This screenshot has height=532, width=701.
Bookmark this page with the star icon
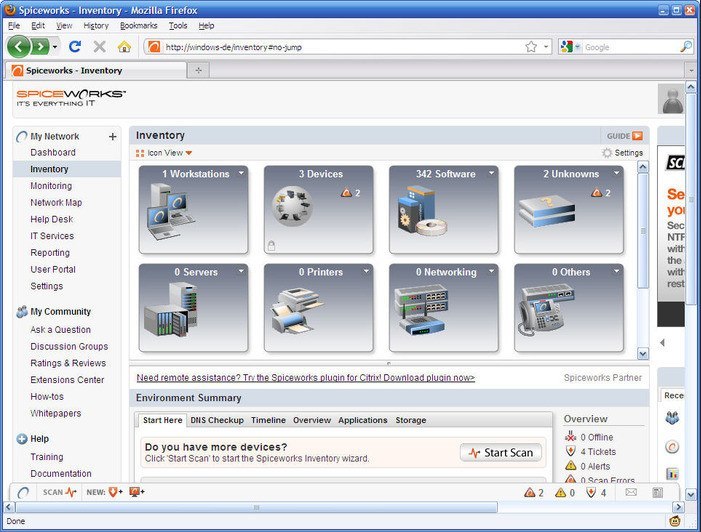(x=531, y=46)
